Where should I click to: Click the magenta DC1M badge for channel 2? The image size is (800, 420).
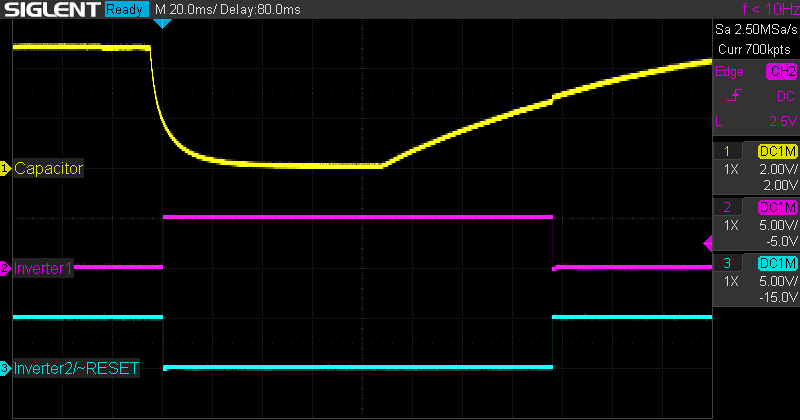coord(777,207)
